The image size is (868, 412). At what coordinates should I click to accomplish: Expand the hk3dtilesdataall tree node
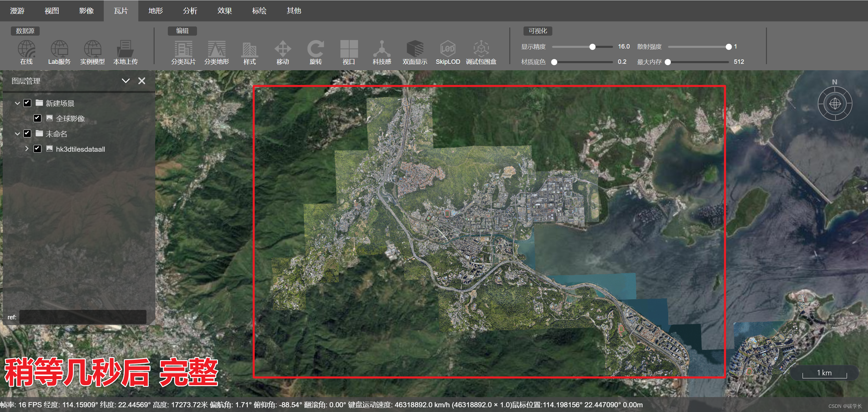27,149
